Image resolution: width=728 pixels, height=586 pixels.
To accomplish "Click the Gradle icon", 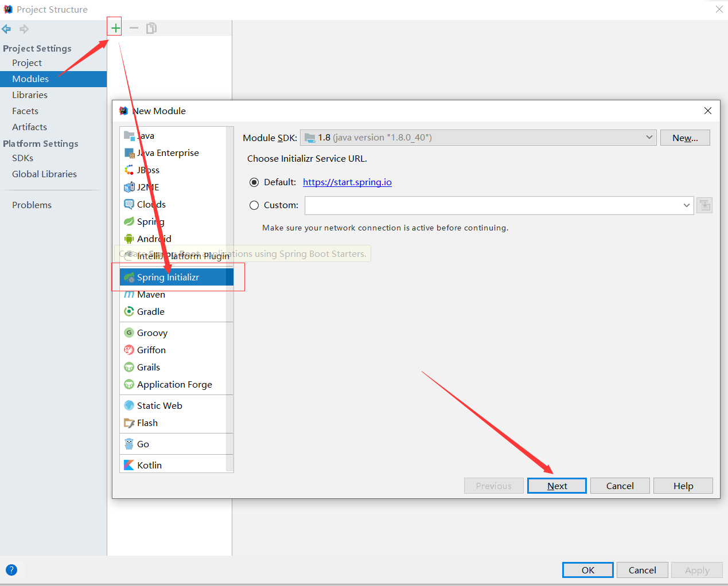I will click(x=129, y=312).
